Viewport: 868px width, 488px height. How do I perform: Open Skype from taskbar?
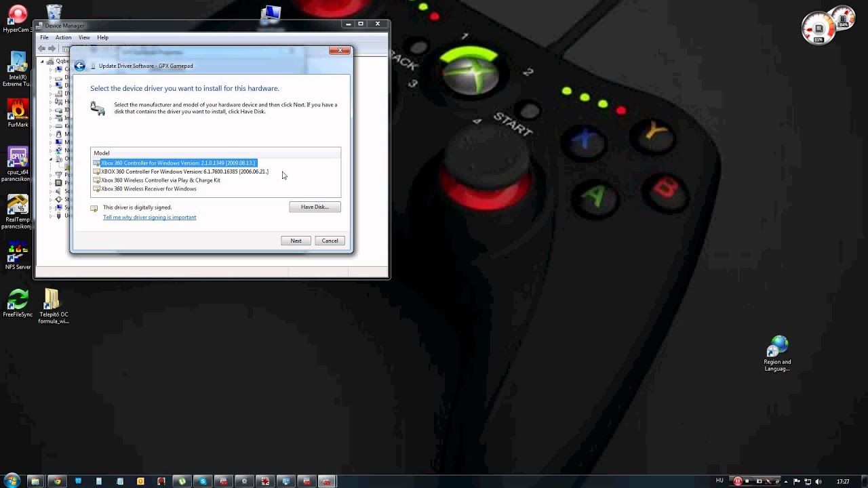click(x=203, y=481)
